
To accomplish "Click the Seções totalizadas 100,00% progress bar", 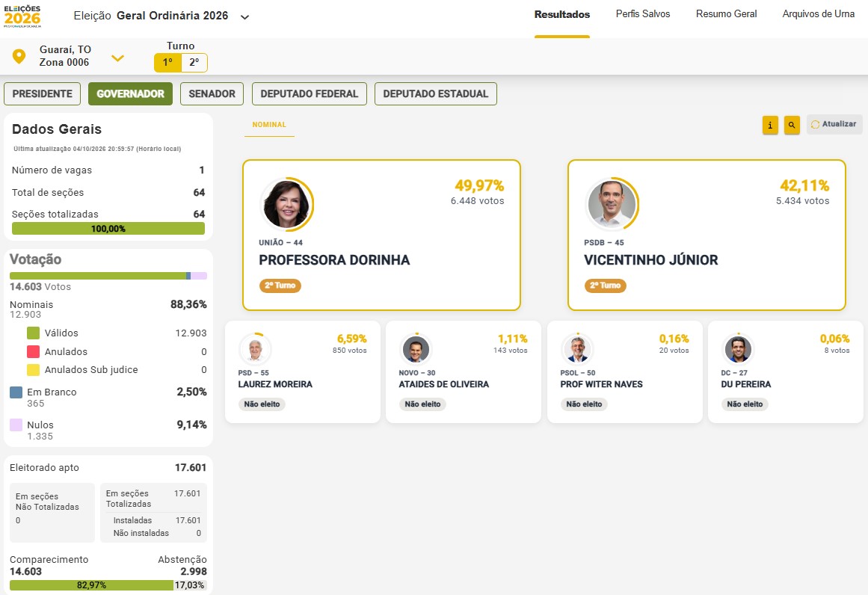I will (x=108, y=229).
